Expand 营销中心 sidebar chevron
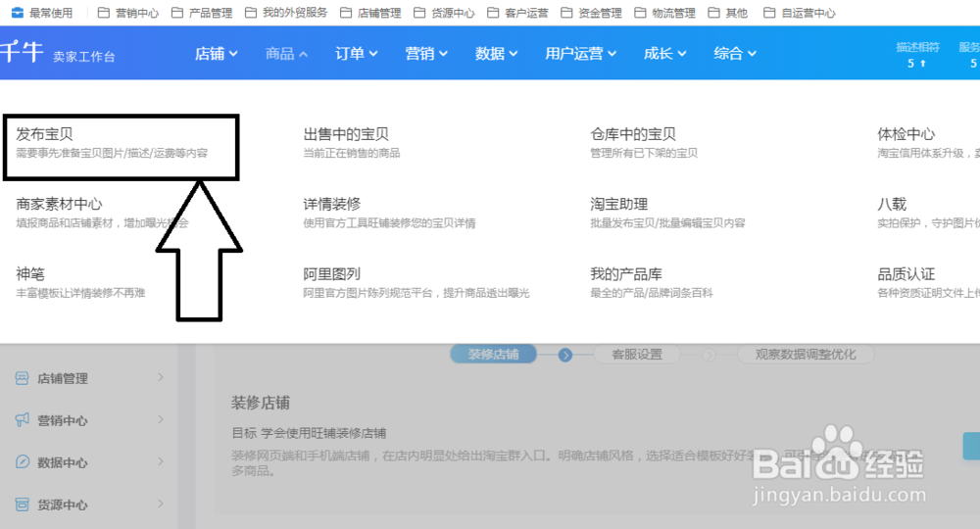 (161, 419)
